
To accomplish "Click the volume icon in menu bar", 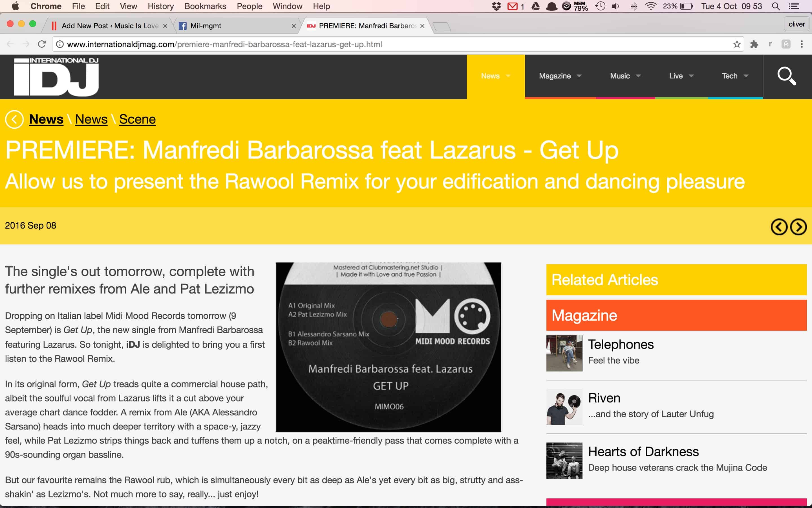I will coord(615,6).
